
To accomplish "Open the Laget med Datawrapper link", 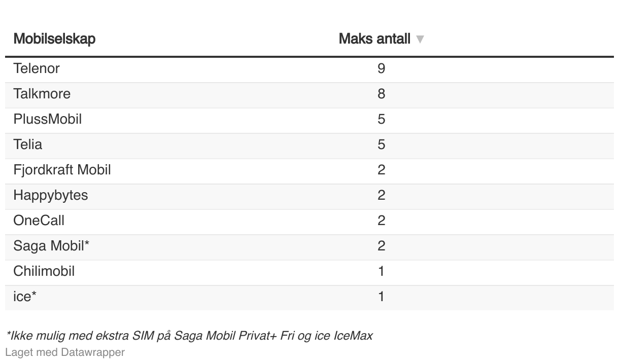I will 65,352.
